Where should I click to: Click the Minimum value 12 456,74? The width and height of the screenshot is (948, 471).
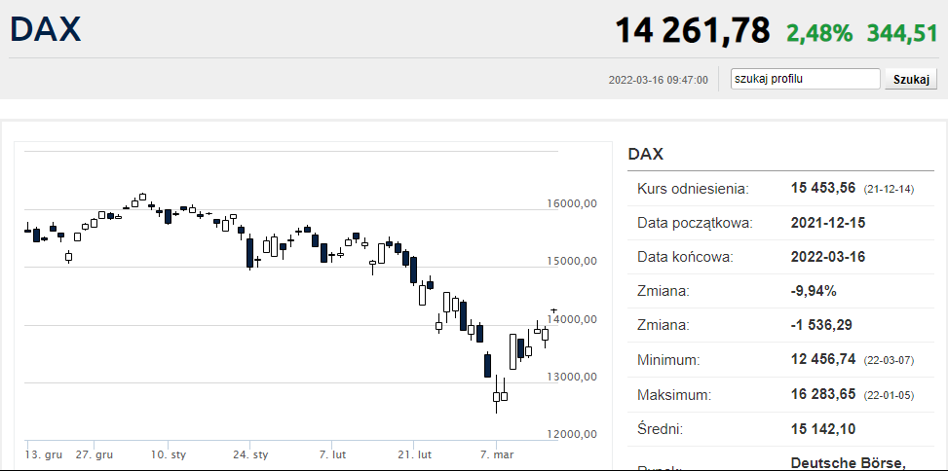click(x=823, y=359)
